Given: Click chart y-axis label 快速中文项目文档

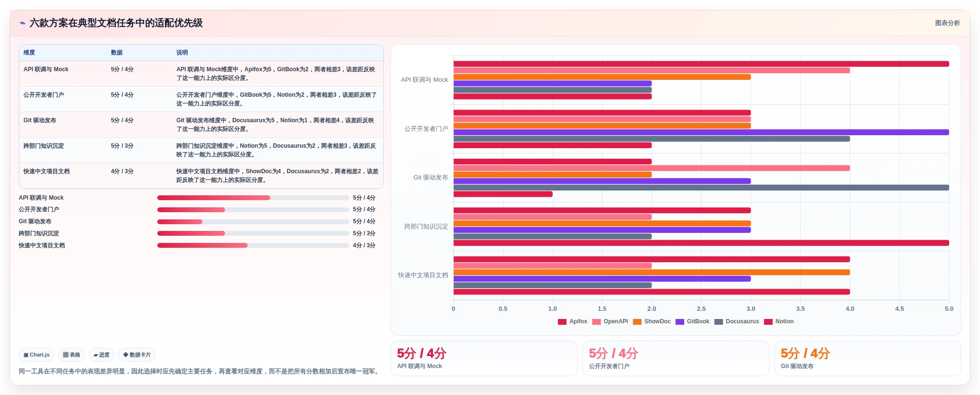Looking at the screenshot, I should coord(423,275).
